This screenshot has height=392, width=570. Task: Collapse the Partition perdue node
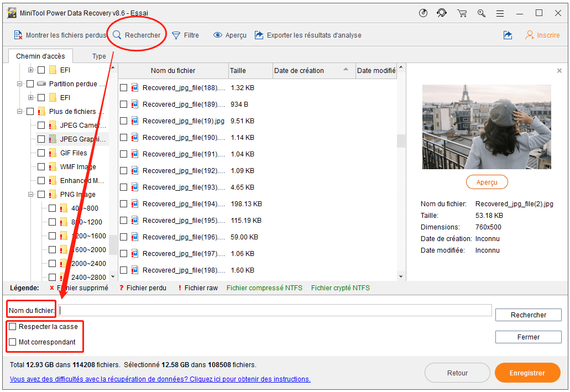pyautogui.click(x=20, y=83)
